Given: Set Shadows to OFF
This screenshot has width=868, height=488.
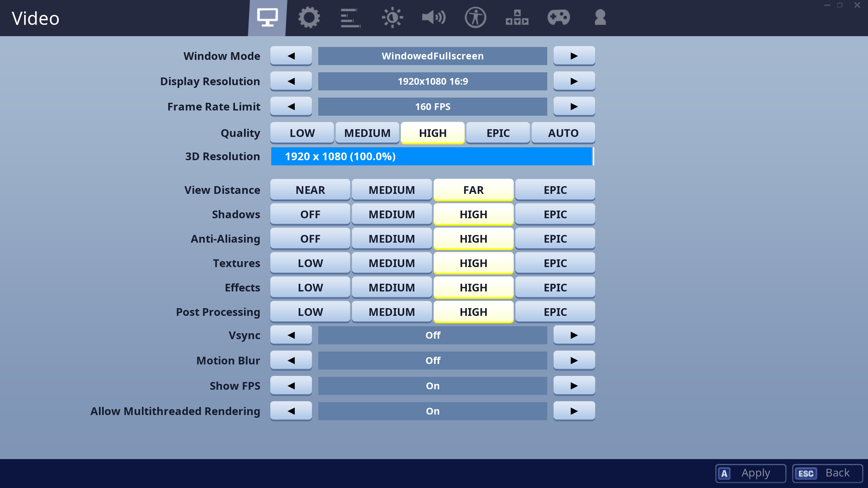Looking at the screenshot, I should pyautogui.click(x=310, y=214).
